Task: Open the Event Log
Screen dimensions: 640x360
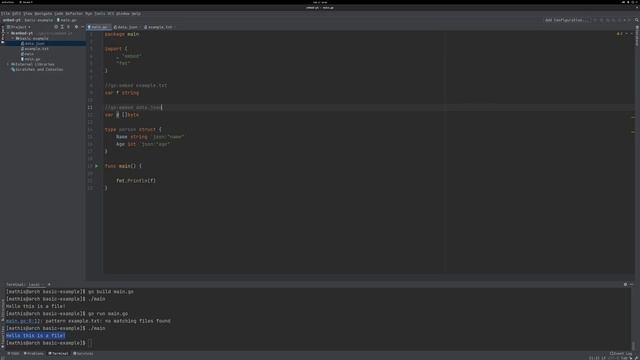Action: point(621,354)
